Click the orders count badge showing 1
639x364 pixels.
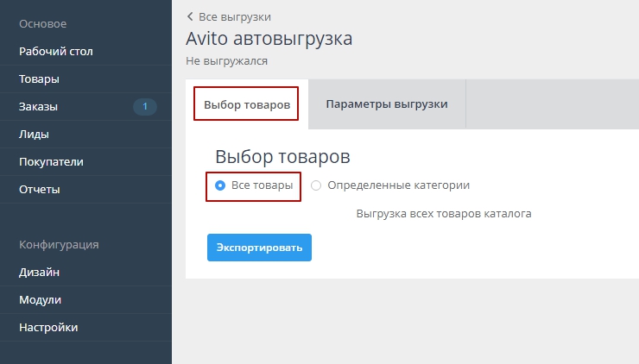(144, 107)
